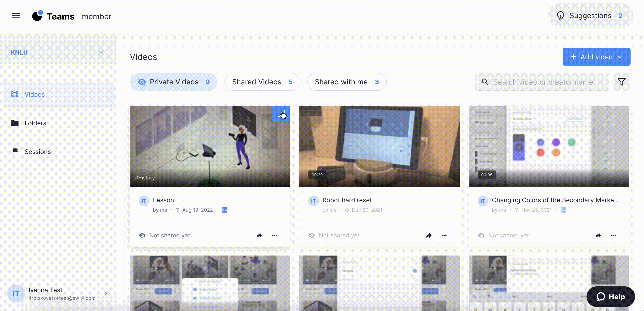
Task: Expand Ivanna Test profile chevron
Action: point(106,294)
